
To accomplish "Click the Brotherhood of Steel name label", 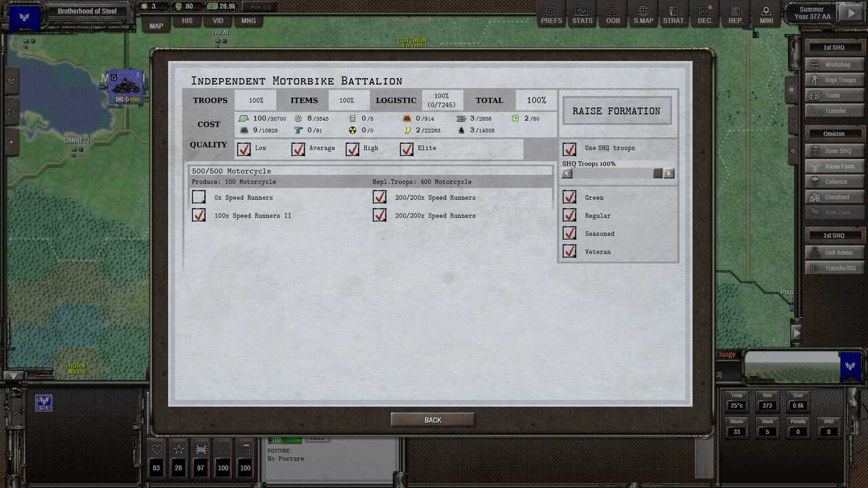I will [x=87, y=11].
